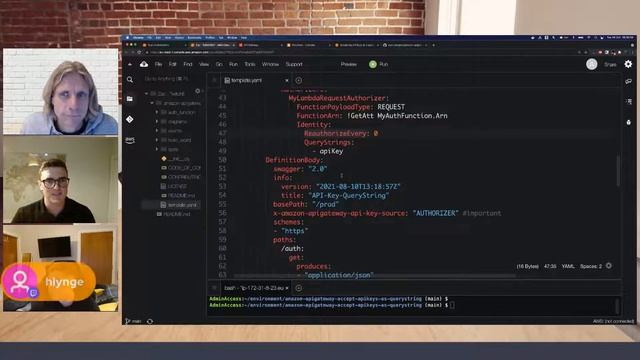Expand the third subfolder in project tree
Screen dimensions: 640x360
point(157,131)
